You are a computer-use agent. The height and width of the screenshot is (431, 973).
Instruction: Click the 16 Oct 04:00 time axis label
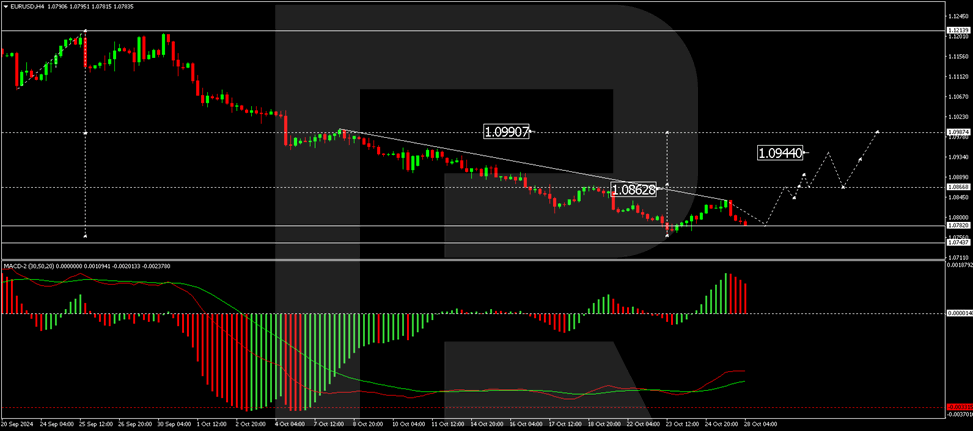pyautogui.click(x=524, y=424)
